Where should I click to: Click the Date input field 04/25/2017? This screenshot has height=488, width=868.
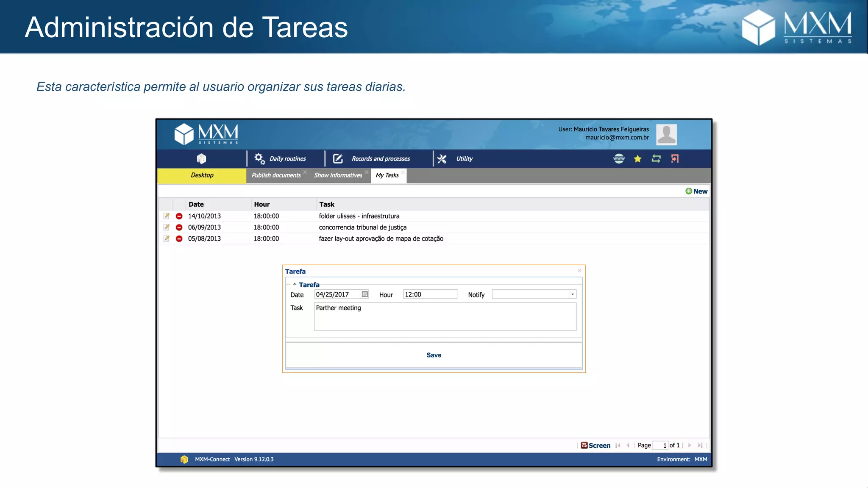click(337, 294)
